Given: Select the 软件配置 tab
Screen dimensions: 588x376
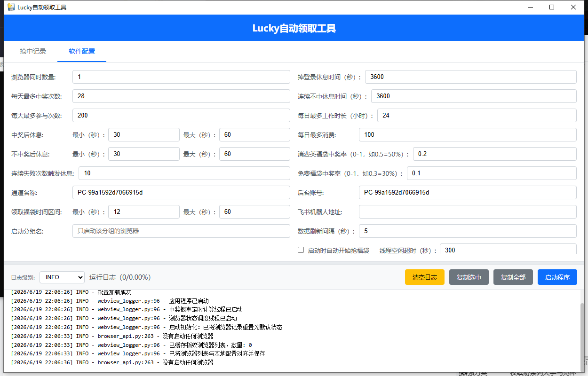Looking at the screenshot, I should point(82,52).
